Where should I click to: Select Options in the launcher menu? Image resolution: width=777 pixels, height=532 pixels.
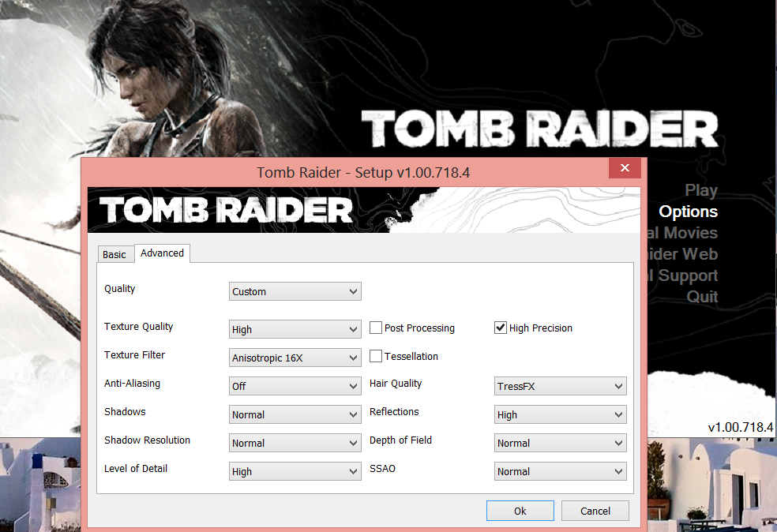(x=689, y=212)
